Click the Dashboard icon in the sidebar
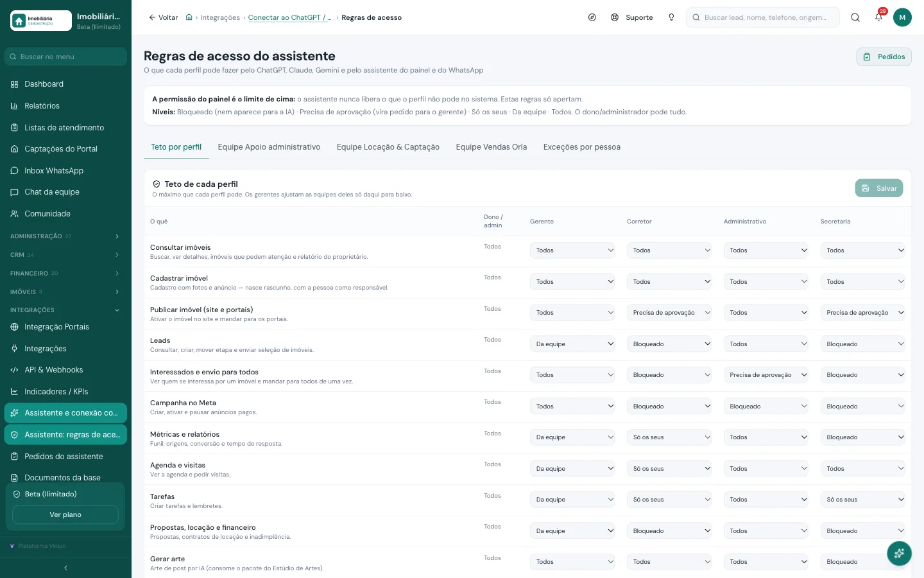Viewport: 924px width, 578px height. point(14,84)
